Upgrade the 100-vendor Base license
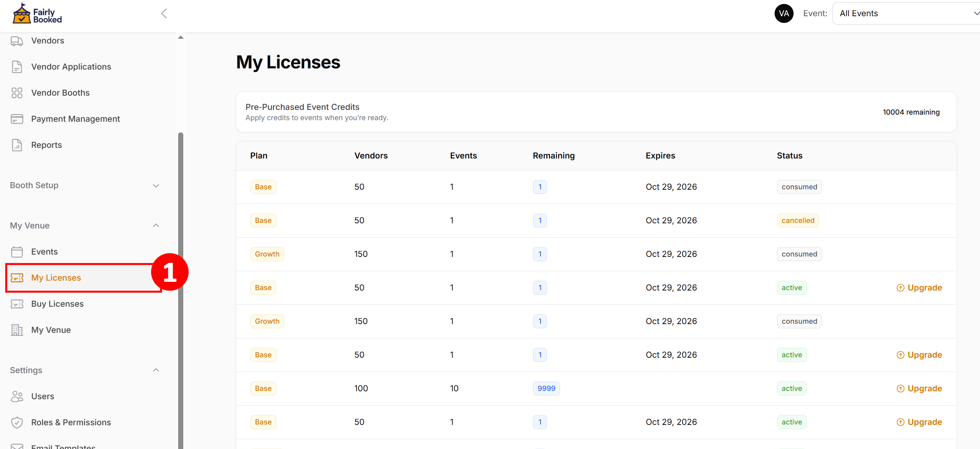Image resolution: width=980 pixels, height=449 pixels. pos(919,389)
